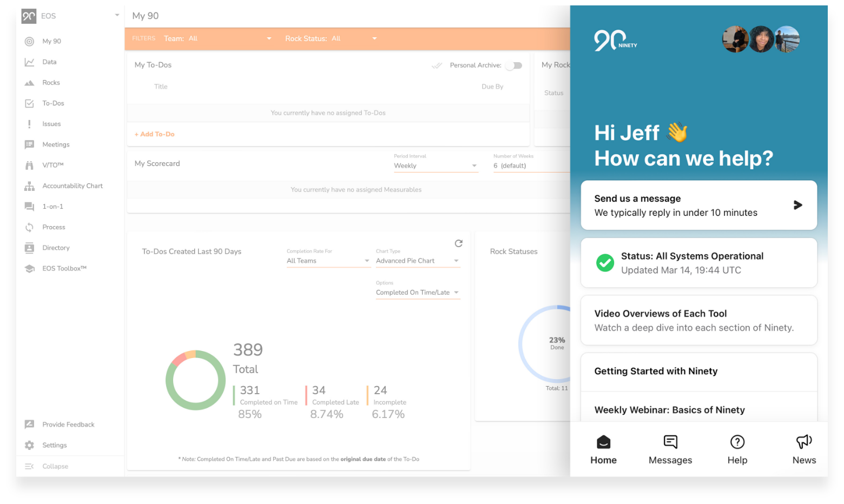Click the 389 Total count
Image resolution: width=844 pixels, height=504 pixels.
click(248, 359)
